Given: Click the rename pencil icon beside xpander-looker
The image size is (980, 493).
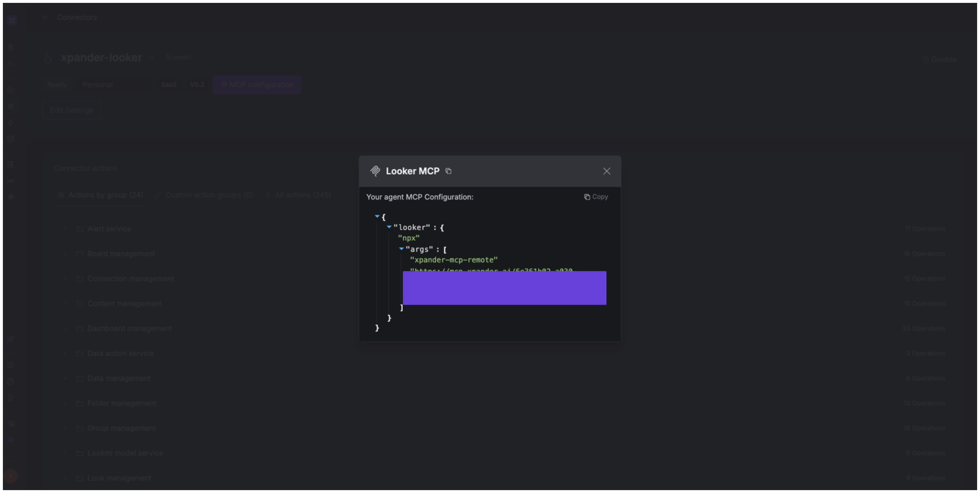Looking at the screenshot, I should [x=152, y=58].
